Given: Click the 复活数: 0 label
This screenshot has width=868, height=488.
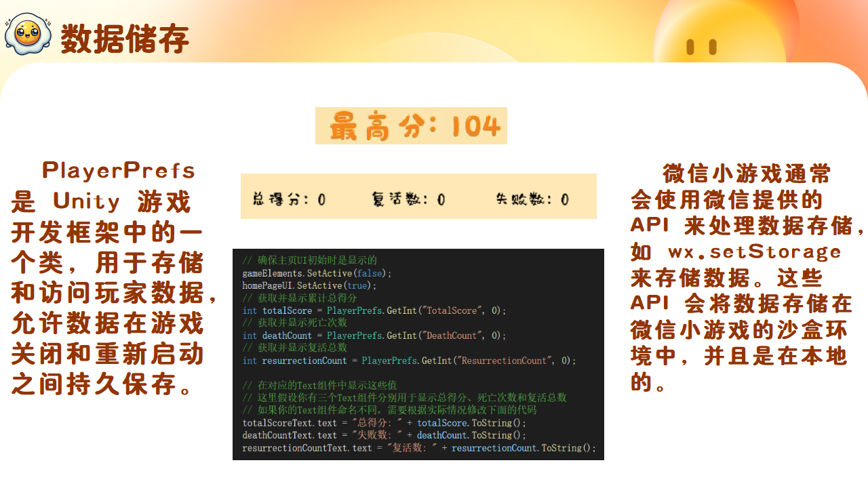Looking at the screenshot, I should coord(408,199).
